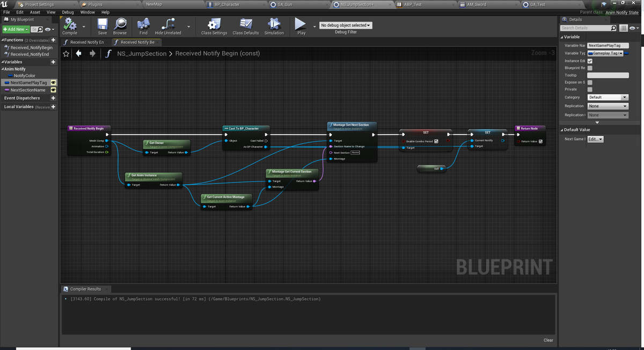644x350 pixels.
Task: Click the My Blueprint search magnifier icon
Action: (x=40, y=29)
